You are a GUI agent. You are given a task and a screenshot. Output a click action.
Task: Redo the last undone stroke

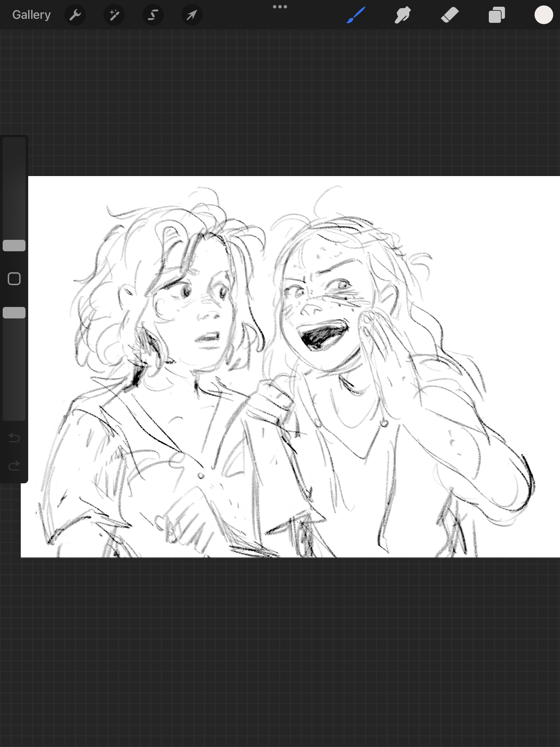point(14,466)
